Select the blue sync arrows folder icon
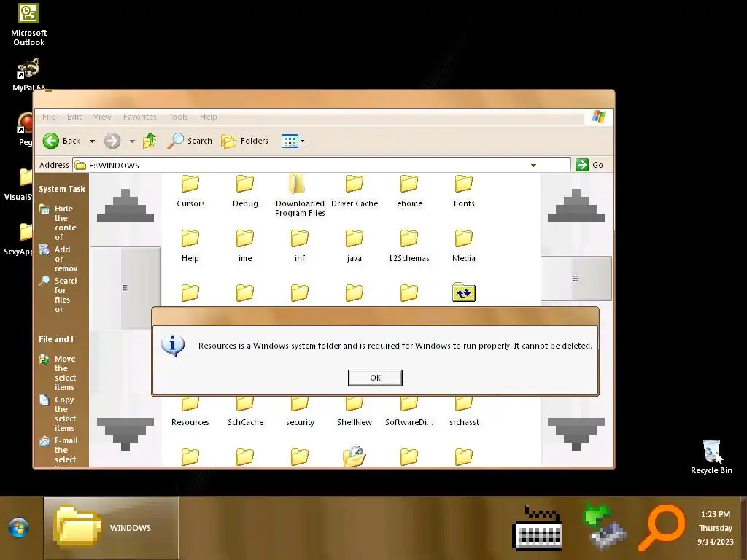This screenshot has height=560, width=747. 464,293
